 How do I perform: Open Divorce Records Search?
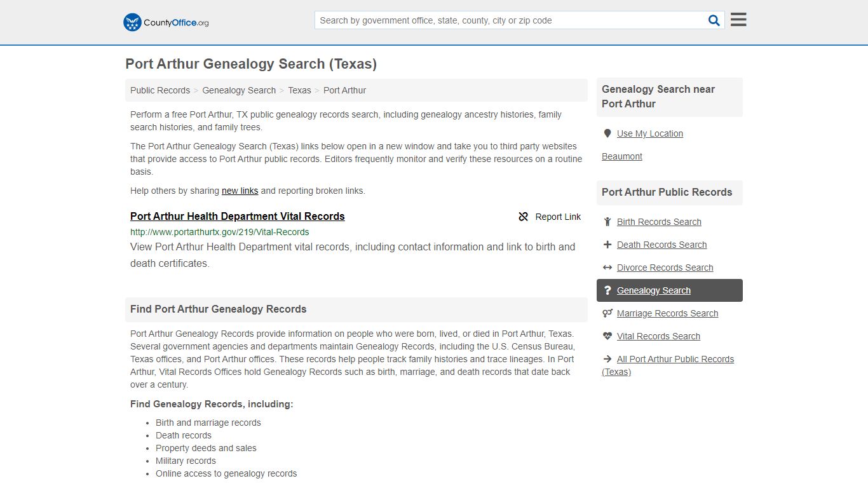[665, 268]
